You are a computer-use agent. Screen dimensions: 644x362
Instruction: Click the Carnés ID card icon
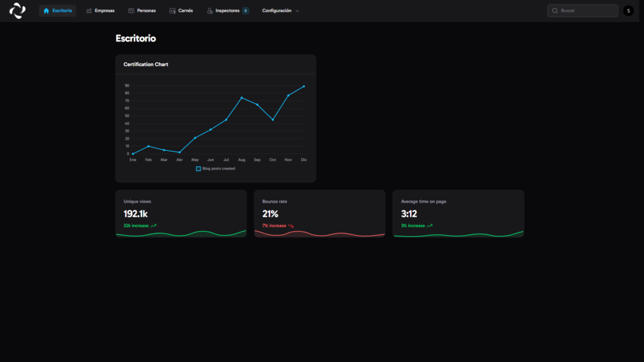pos(172,11)
